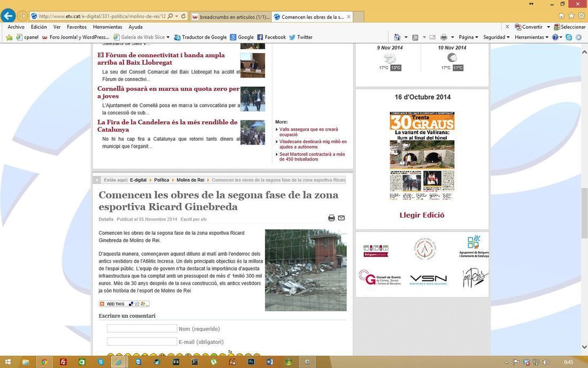Click the VSN sponsor logo

pyautogui.click(x=428, y=279)
